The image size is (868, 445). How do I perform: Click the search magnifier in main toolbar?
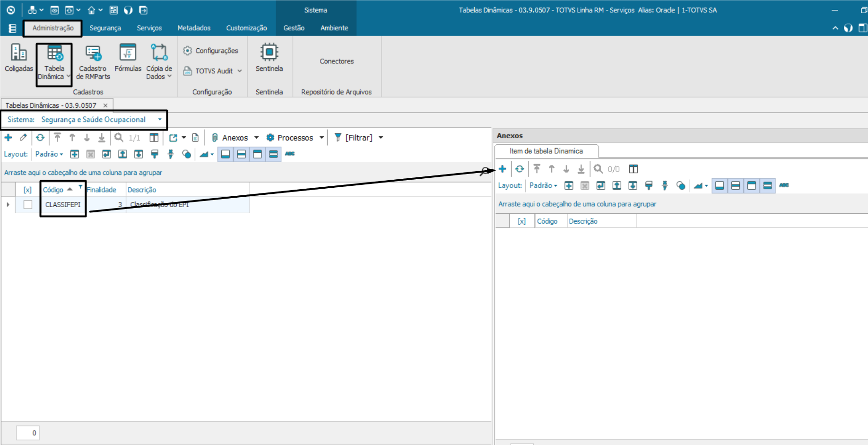click(119, 138)
